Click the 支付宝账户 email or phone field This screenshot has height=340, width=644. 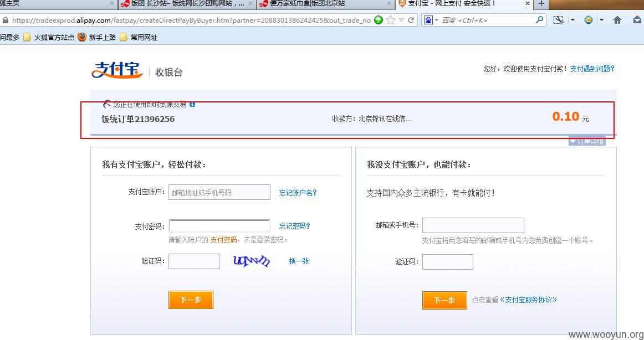tap(219, 192)
